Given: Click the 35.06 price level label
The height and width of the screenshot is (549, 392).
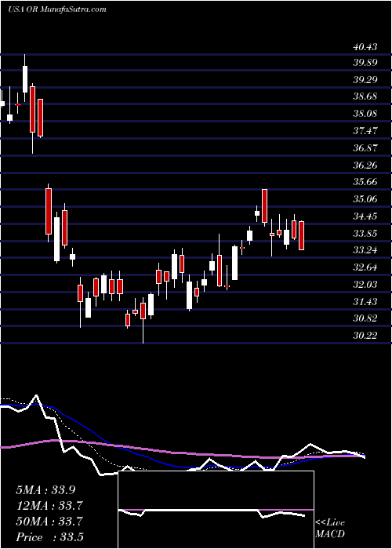Looking at the screenshot, I should (365, 199).
